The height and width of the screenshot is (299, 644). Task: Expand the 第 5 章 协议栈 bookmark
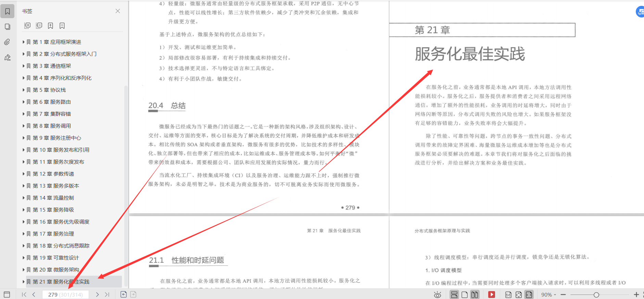tap(24, 90)
